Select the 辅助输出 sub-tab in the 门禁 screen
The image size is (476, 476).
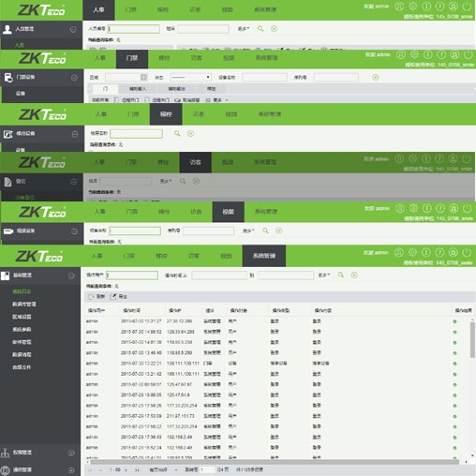[x=176, y=89]
